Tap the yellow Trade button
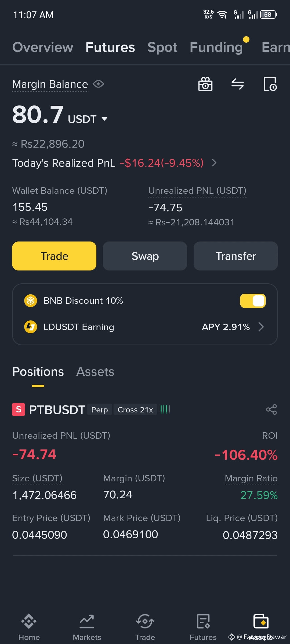 (x=54, y=256)
